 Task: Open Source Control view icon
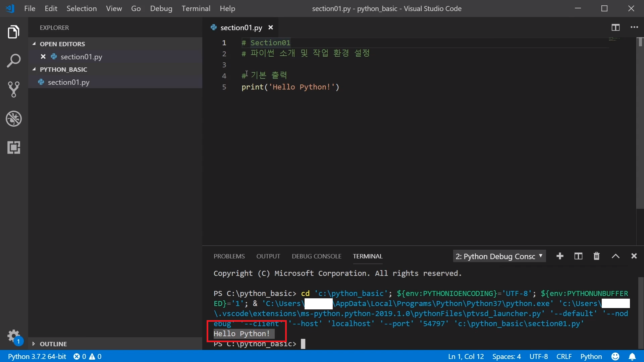coord(14,89)
